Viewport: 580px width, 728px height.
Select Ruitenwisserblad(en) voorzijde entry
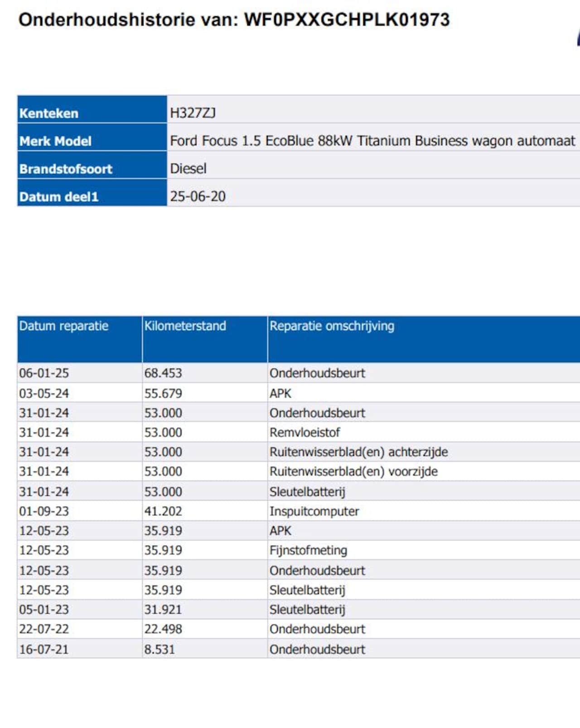[x=353, y=472]
